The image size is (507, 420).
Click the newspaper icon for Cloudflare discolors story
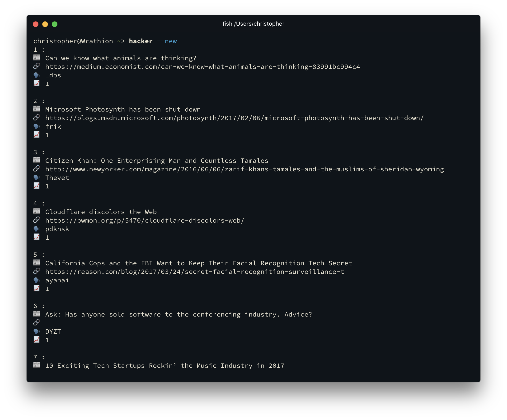(x=37, y=212)
